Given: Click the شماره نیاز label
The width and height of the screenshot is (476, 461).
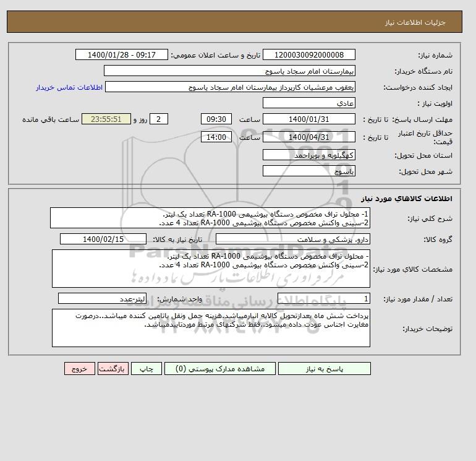Looking at the screenshot, I should pyautogui.click(x=435, y=55).
